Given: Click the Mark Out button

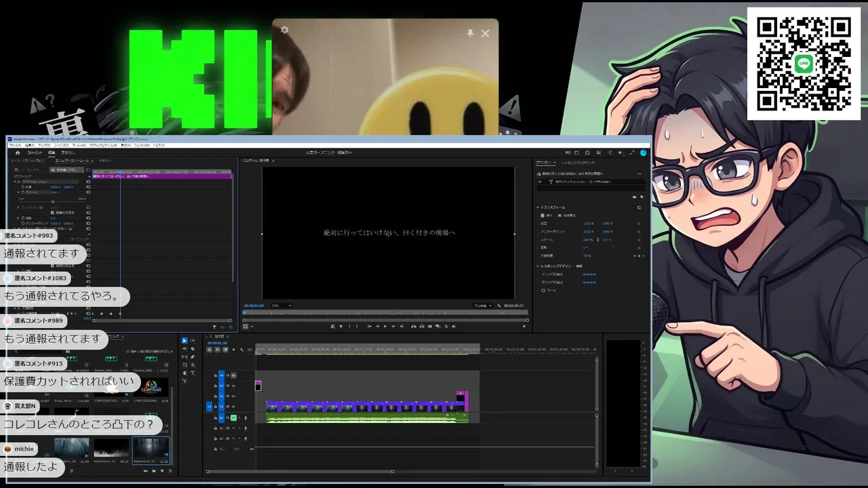Looking at the screenshot, I should [x=357, y=326].
